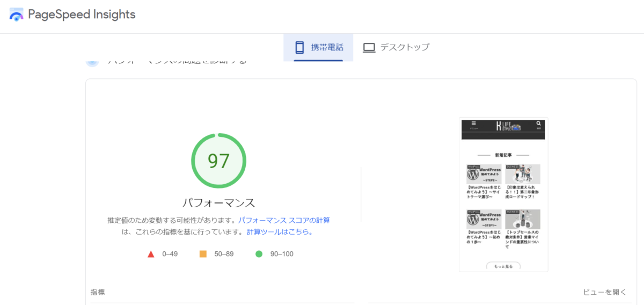Select the WordPress STEP1 article thumbnail

point(484,219)
